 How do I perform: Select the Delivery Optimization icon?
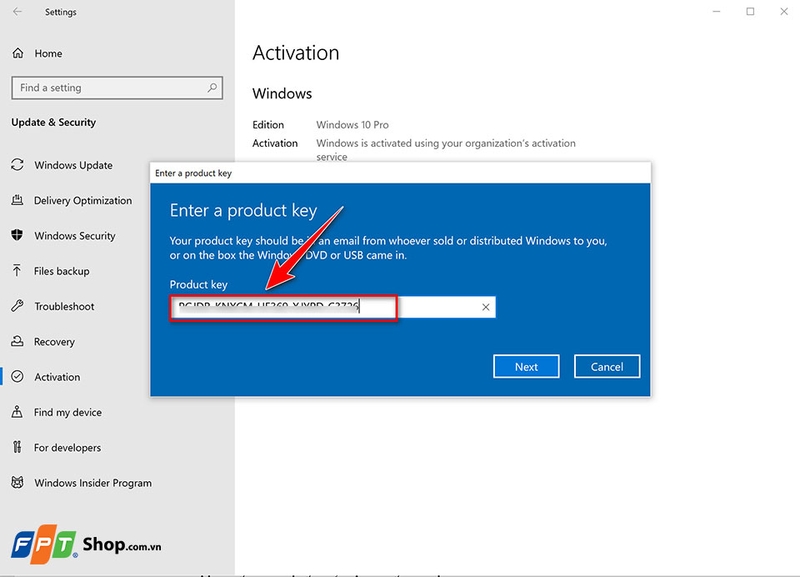(x=17, y=200)
